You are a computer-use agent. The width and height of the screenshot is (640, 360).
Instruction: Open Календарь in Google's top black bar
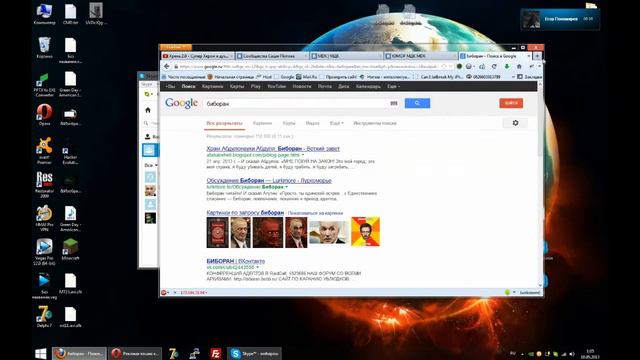[x=368, y=86]
